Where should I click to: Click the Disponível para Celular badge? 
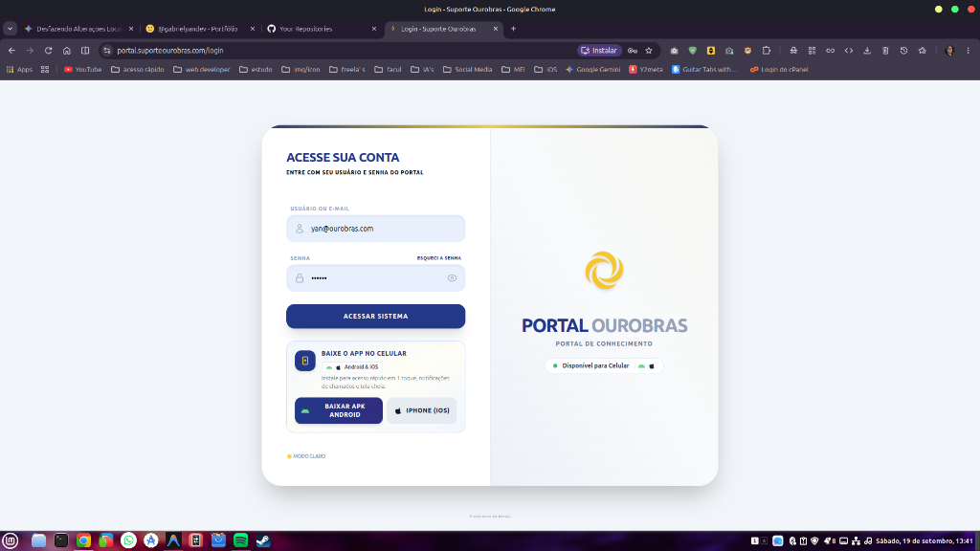click(x=604, y=365)
